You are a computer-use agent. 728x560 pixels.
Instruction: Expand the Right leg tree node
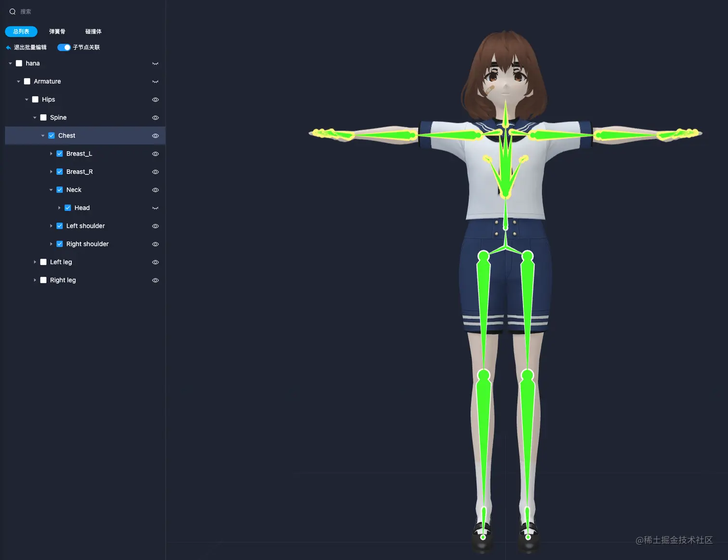pos(35,280)
